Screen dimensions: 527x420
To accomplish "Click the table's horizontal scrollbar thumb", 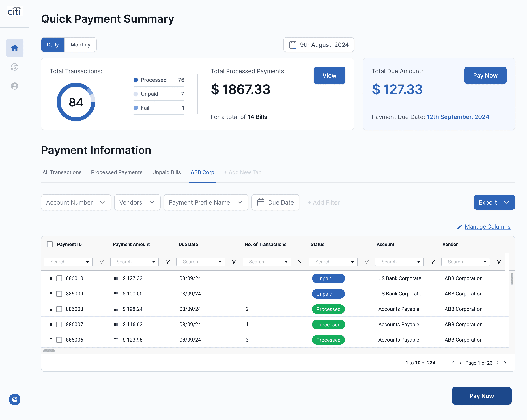I will [49, 351].
